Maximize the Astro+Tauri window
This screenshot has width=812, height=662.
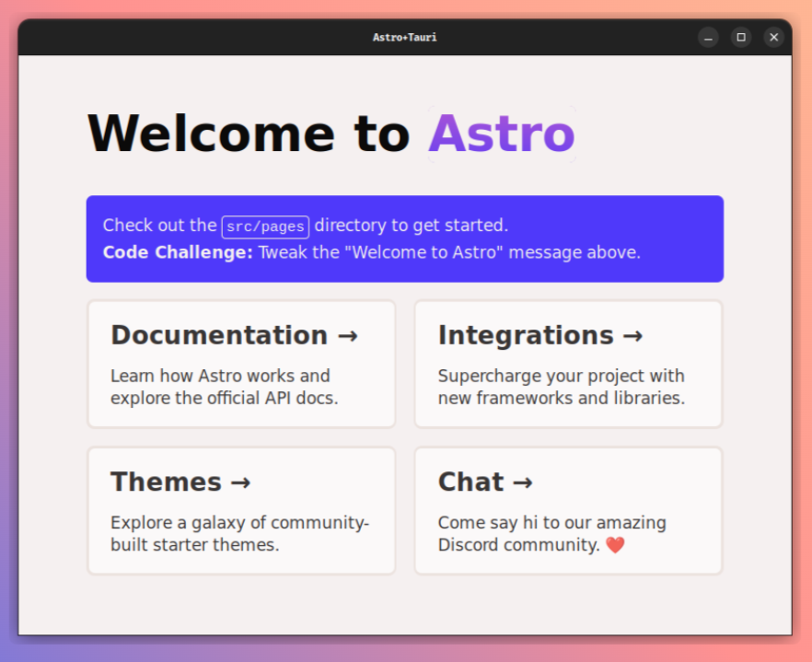741,38
